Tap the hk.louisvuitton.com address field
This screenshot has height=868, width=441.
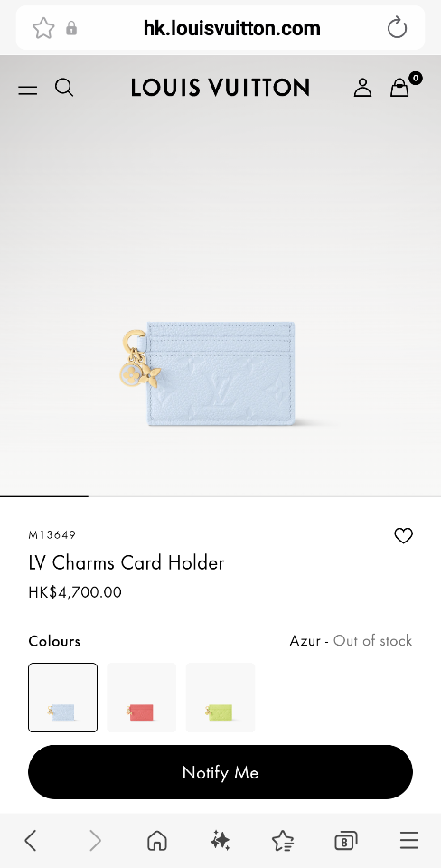pyautogui.click(x=232, y=28)
